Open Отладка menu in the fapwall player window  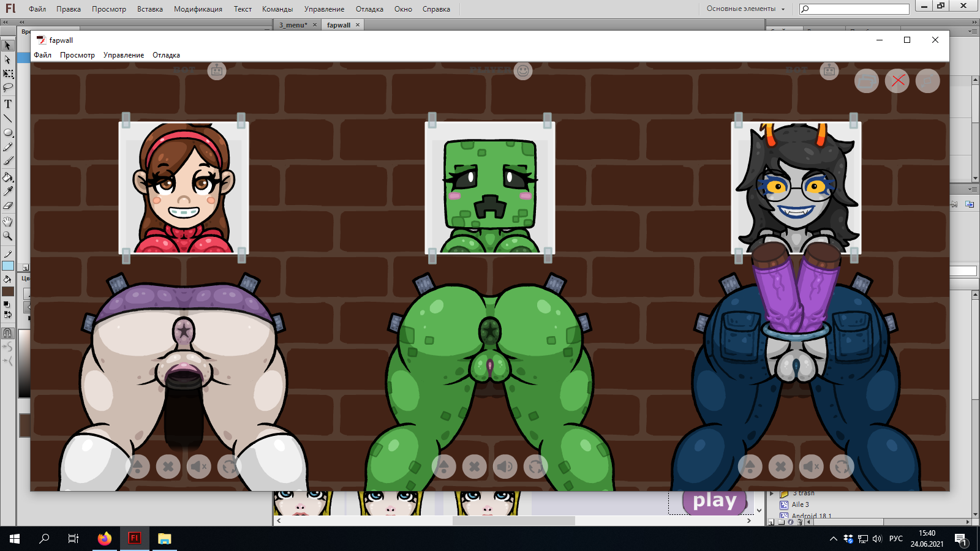tap(166, 55)
